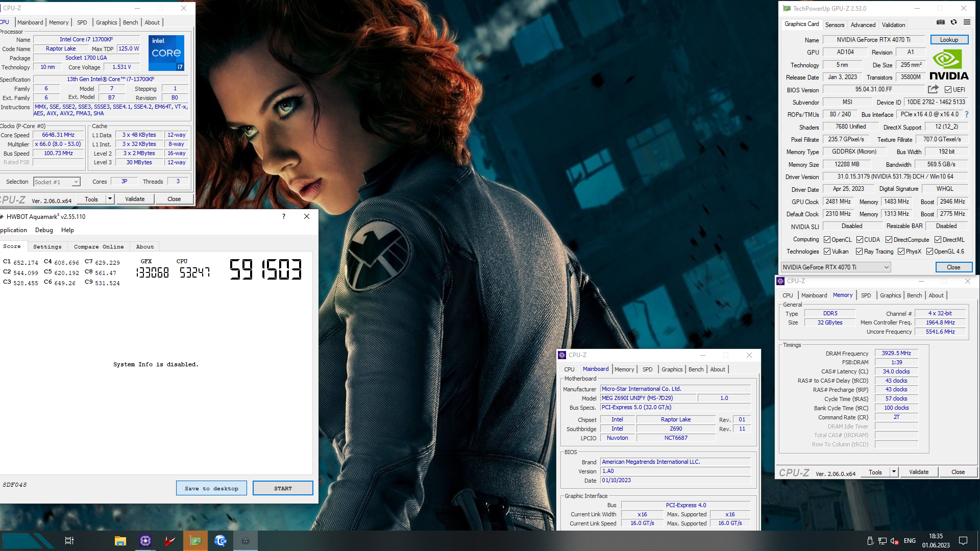
Task: Open the Settings tab in HWBOT Aquamark
Action: point(47,247)
